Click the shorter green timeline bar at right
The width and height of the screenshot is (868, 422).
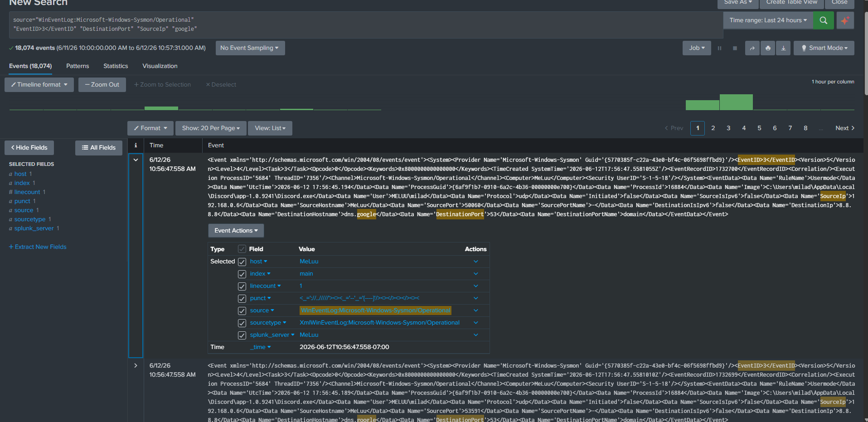click(x=702, y=105)
